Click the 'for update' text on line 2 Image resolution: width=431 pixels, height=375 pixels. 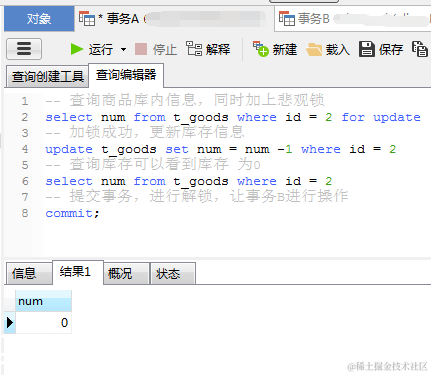click(x=381, y=117)
